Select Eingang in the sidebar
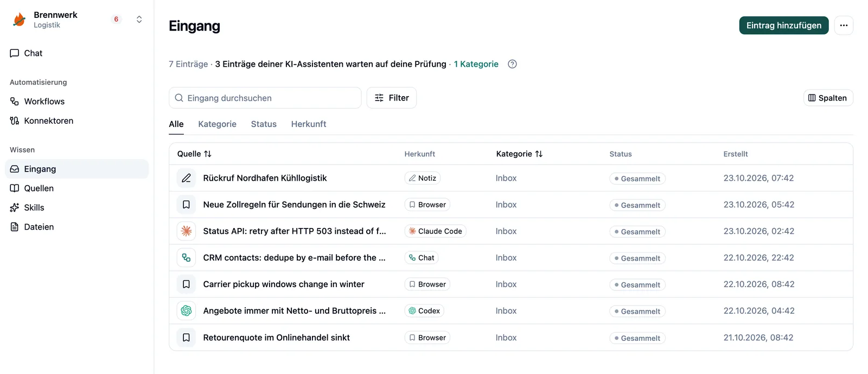Viewport: 868px width, 374px height. pos(76,169)
